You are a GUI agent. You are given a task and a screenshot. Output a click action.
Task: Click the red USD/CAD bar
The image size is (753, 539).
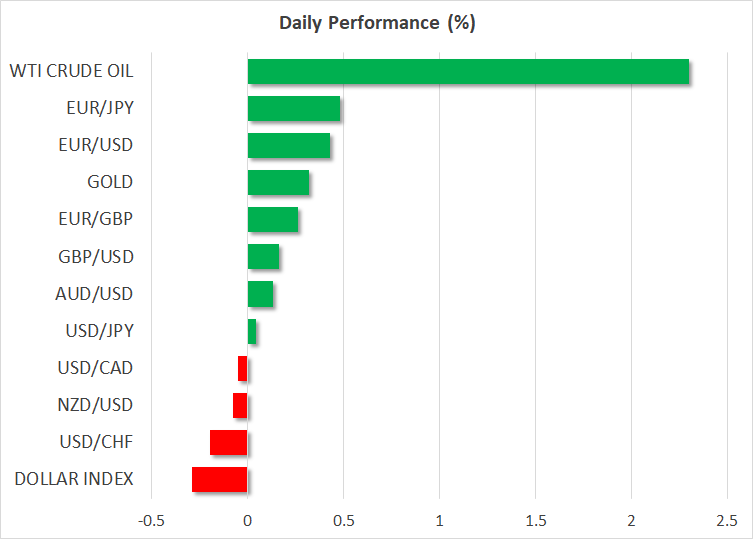[x=243, y=368]
